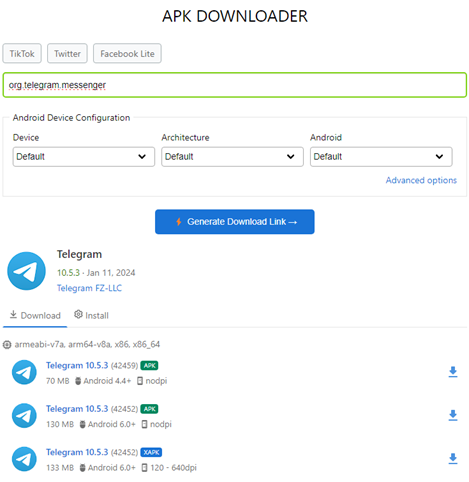Image resolution: width=469 pixels, height=482 pixels.
Task: Click the large Telegram app logo
Action: (26, 271)
